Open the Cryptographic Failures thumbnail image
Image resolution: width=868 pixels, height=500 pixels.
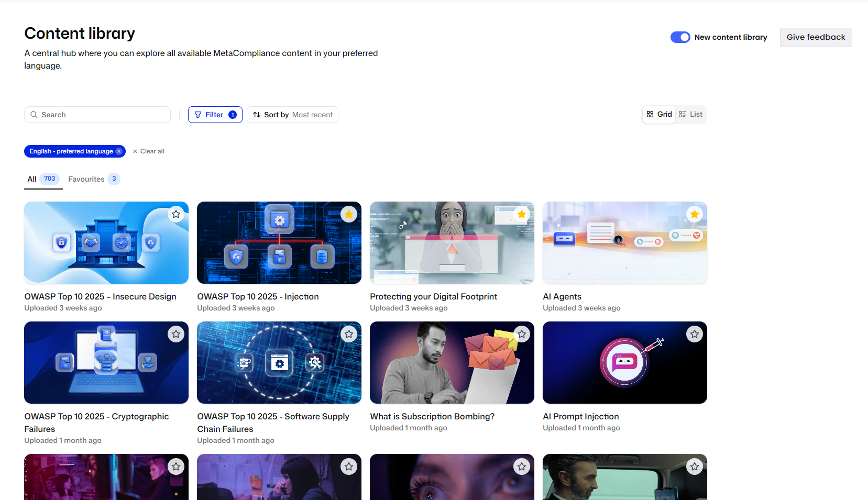[x=106, y=363]
